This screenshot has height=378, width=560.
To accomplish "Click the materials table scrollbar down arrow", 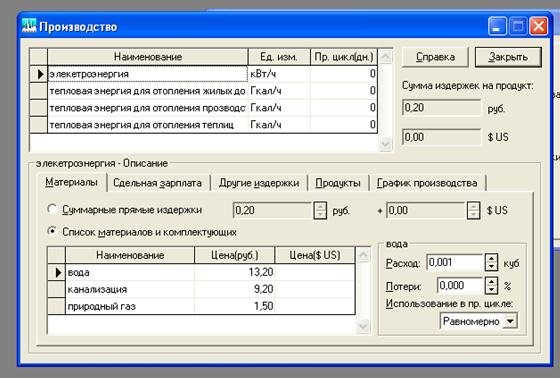I will pyautogui.click(x=363, y=326).
